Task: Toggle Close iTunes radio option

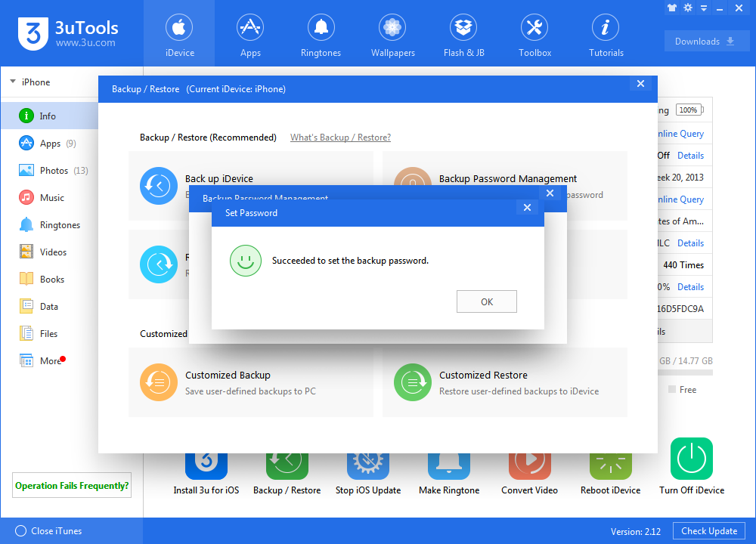Action: (x=20, y=530)
